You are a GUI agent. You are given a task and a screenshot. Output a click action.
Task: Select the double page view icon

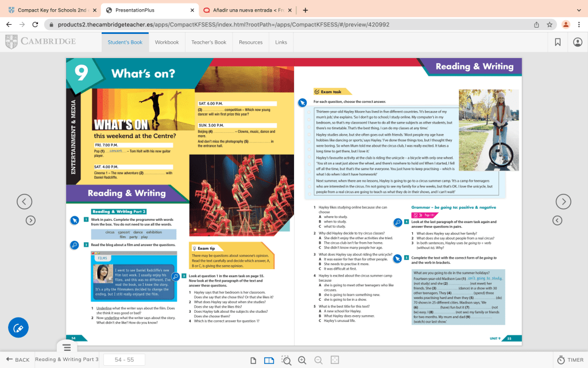[x=269, y=360]
